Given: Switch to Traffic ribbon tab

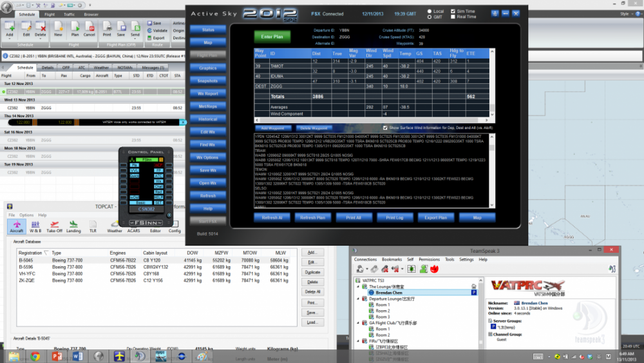Looking at the screenshot, I should tap(69, 14).
